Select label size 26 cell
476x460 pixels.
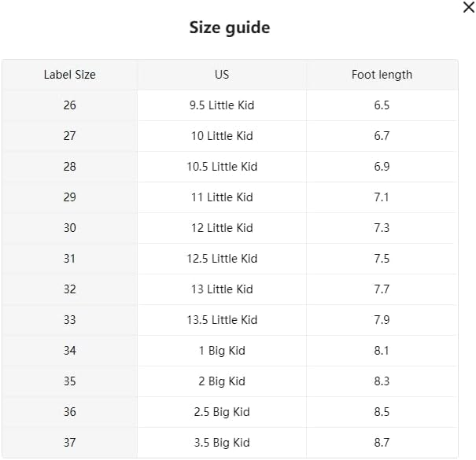point(69,105)
